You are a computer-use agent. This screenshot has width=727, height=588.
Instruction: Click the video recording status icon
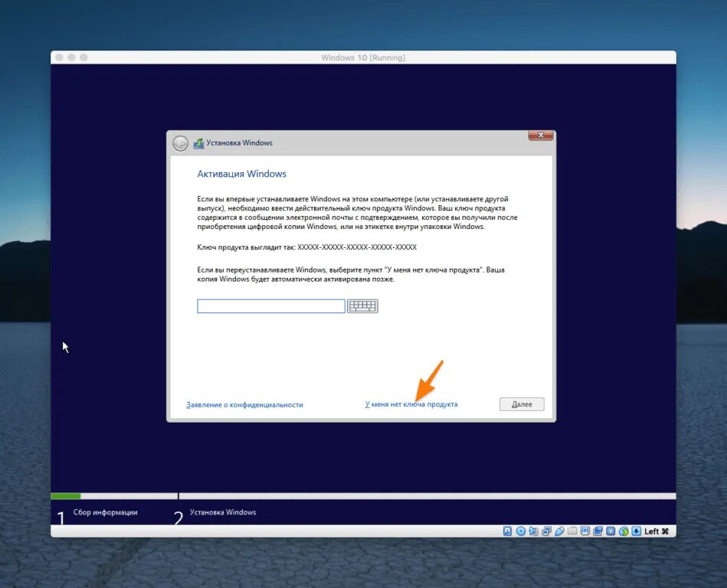pyautogui.click(x=598, y=531)
